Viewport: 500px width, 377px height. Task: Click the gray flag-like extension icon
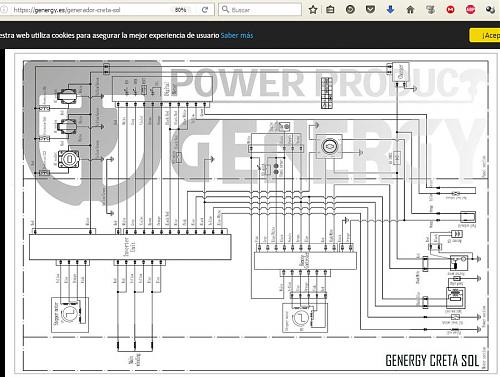pos(430,10)
